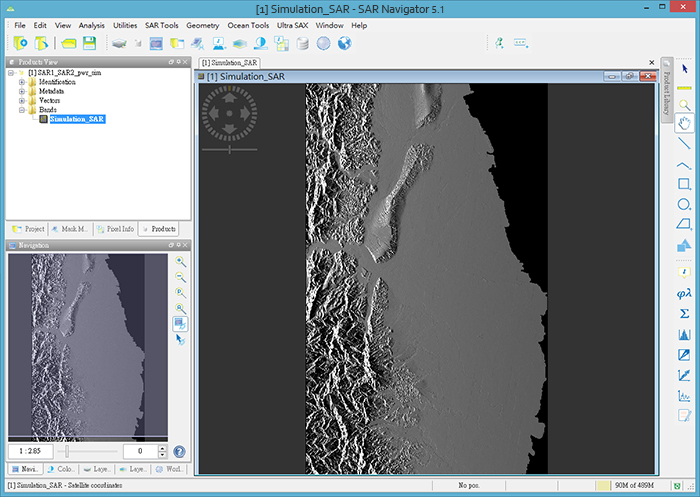The height and width of the screenshot is (497, 700).
Task: Select the Draw Ellipse tool
Action: [684, 204]
